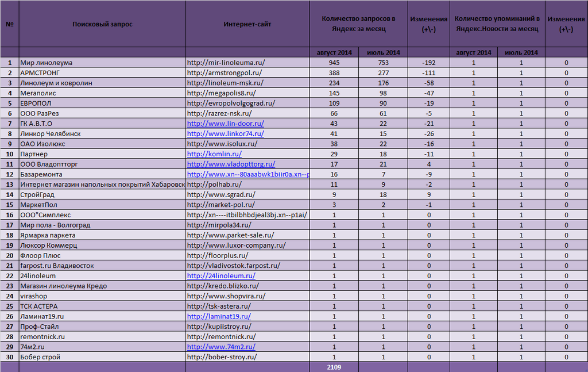
Task: Click the 'Бобер строй' cell
Action: [102, 357]
